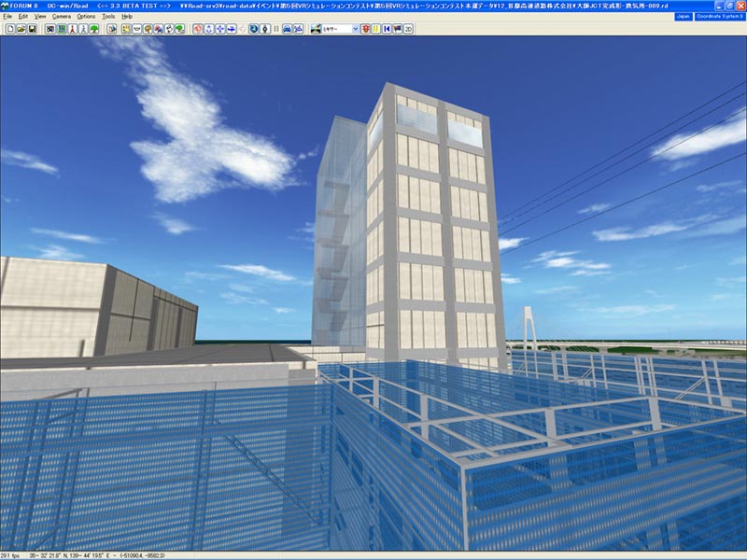Click the Coordinate System 9 button
The width and height of the screenshot is (747, 560).
coord(719,17)
